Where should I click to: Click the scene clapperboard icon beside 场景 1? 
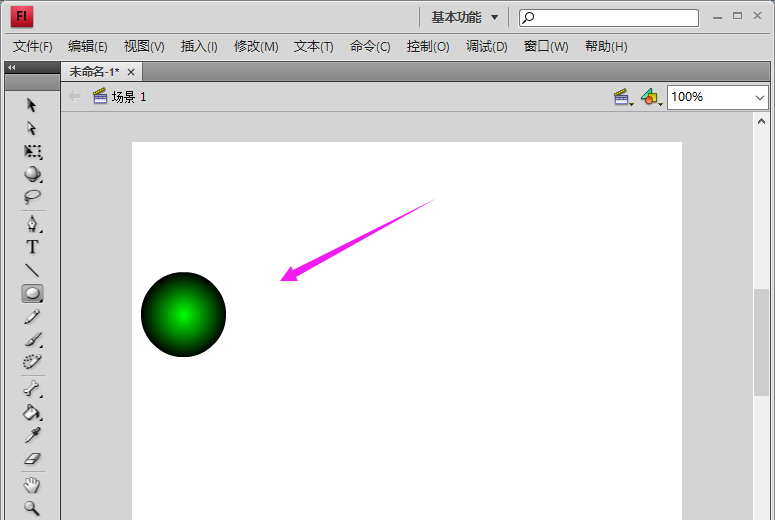click(x=100, y=96)
